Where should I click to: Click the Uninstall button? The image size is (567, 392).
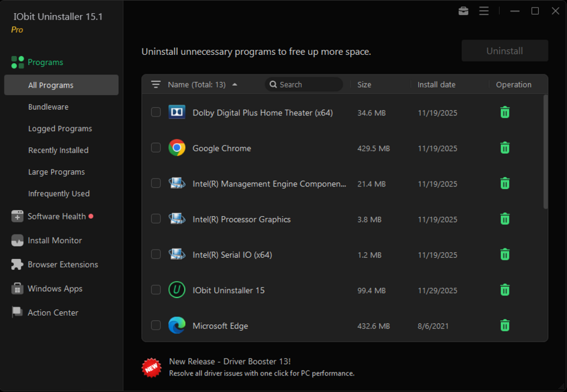pyautogui.click(x=505, y=50)
